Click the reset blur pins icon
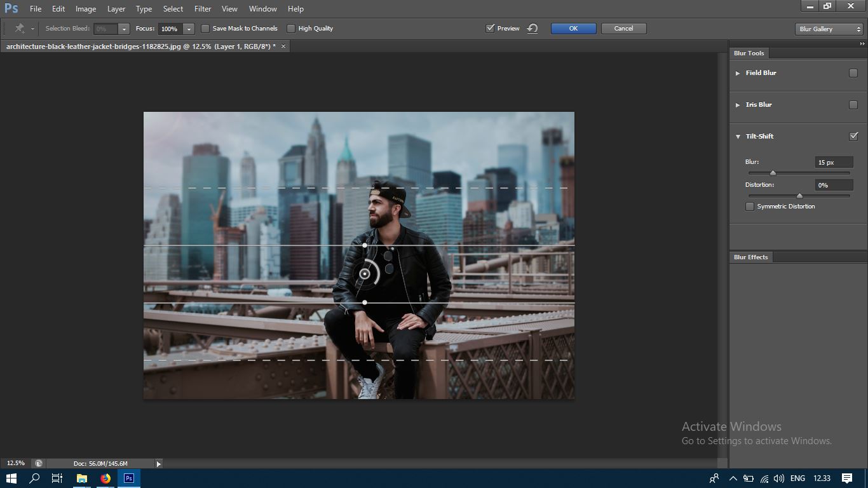This screenshot has width=868, height=488. point(532,29)
